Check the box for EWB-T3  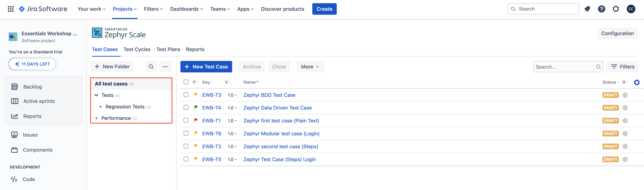(x=186, y=95)
